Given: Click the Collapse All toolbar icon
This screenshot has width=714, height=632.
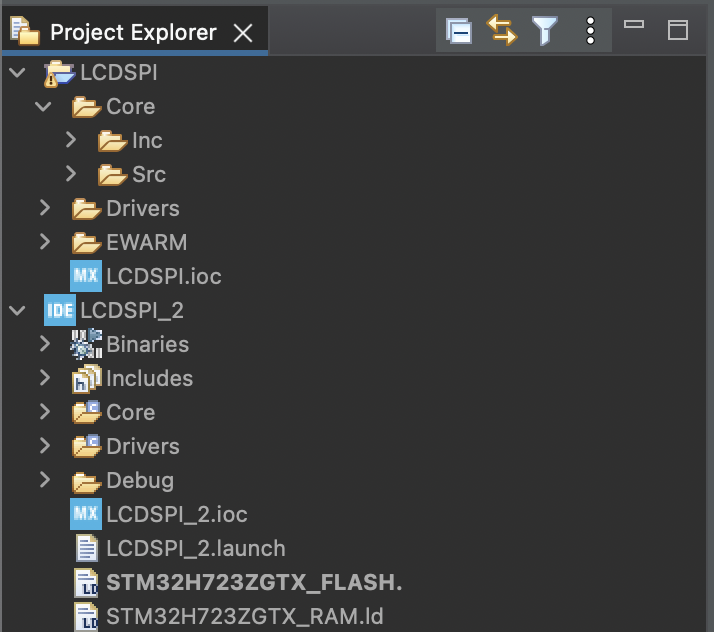Looking at the screenshot, I should tap(459, 31).
